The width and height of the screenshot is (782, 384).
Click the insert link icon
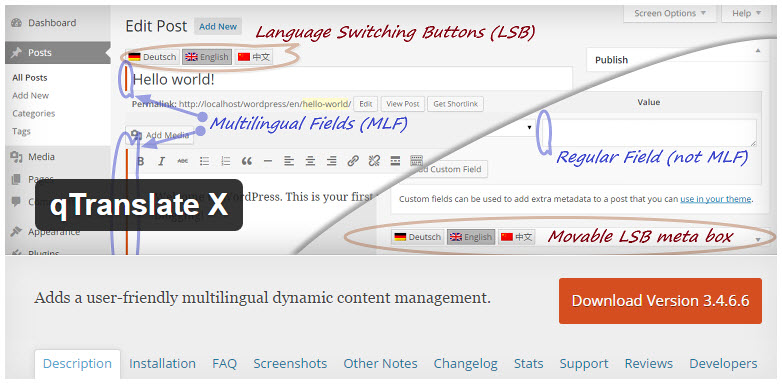pyautogui.click(x=353, y=161)
